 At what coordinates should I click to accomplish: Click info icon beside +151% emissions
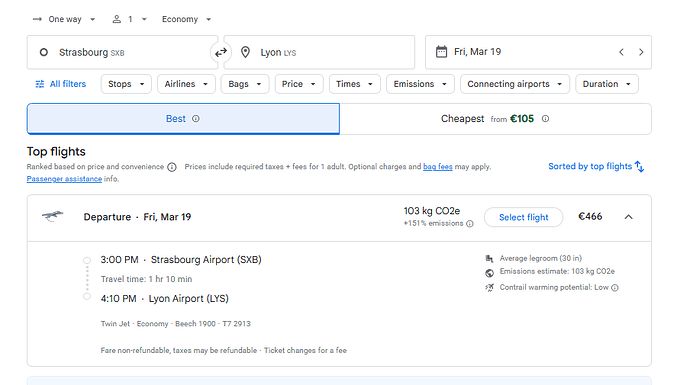pyautogui.click(x=470, y=224)
